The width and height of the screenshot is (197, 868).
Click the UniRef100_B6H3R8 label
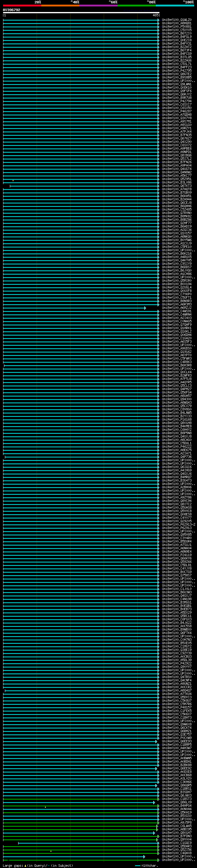[x=176, y=365]
